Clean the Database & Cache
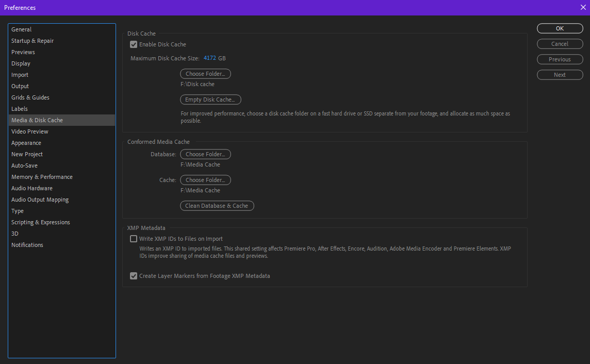The width and height of the screenshot is (590, 364). pyautogui.click(x=217, y=205)
